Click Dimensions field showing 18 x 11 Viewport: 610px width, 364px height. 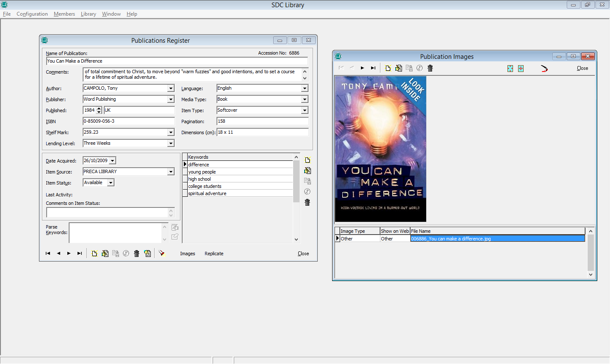tap(263, 132)
